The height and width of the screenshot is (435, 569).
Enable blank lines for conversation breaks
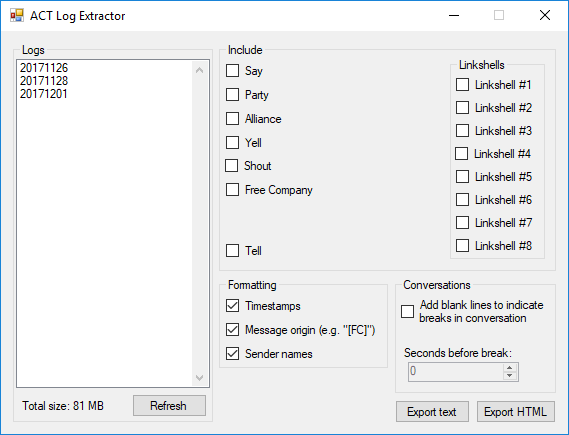pyautogui.click(x=407, y=311)
